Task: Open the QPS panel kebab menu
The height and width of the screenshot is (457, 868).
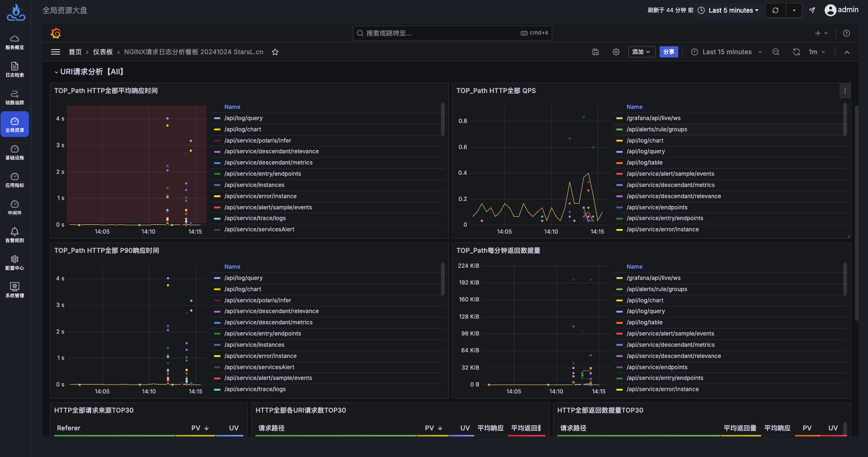Action: (x=845, y=91)
